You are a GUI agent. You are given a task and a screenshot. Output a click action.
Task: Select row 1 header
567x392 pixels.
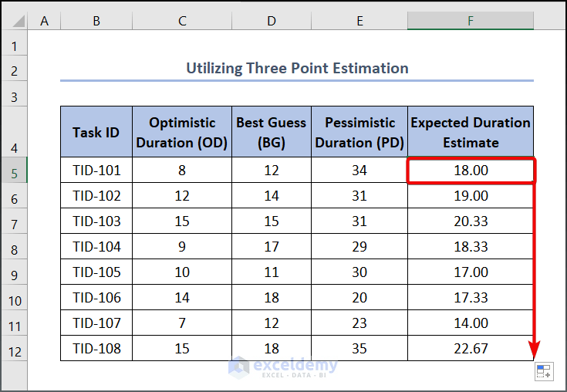[14, 42]
